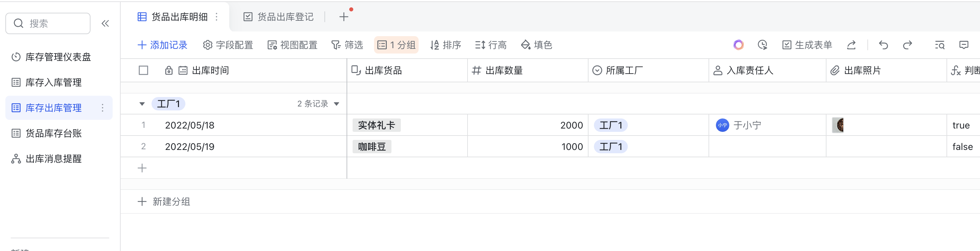
Task: Collapse the left sidebar with double chevron
Action: (105, 23)
